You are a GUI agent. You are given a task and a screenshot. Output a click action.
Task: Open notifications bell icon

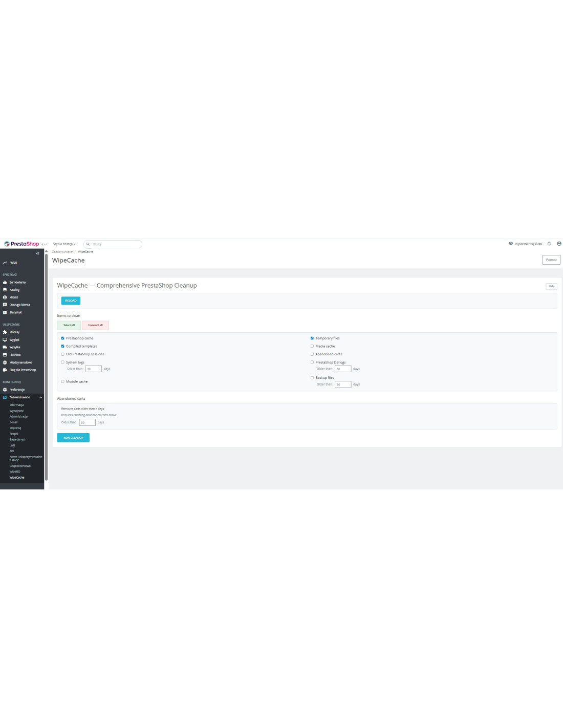pos(549,244)
